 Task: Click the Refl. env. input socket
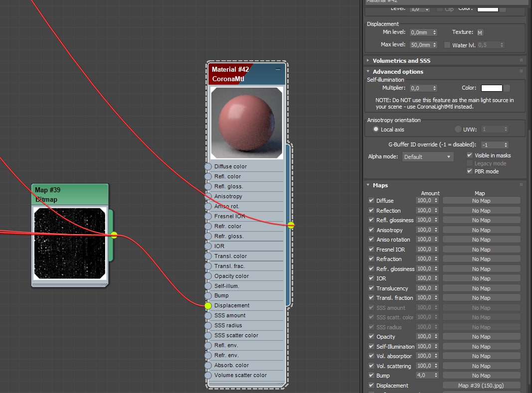pos(208,345)
